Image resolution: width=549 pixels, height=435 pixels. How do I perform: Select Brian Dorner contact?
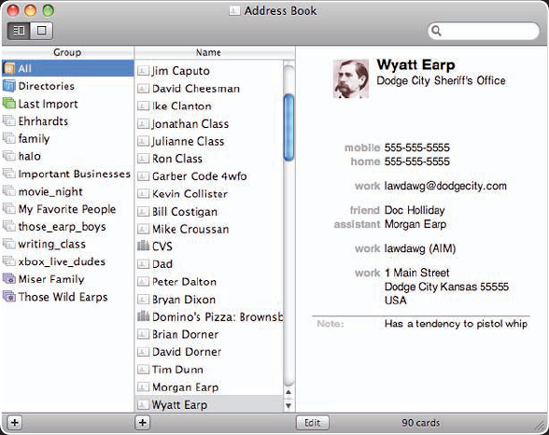[x=209, y=334]
